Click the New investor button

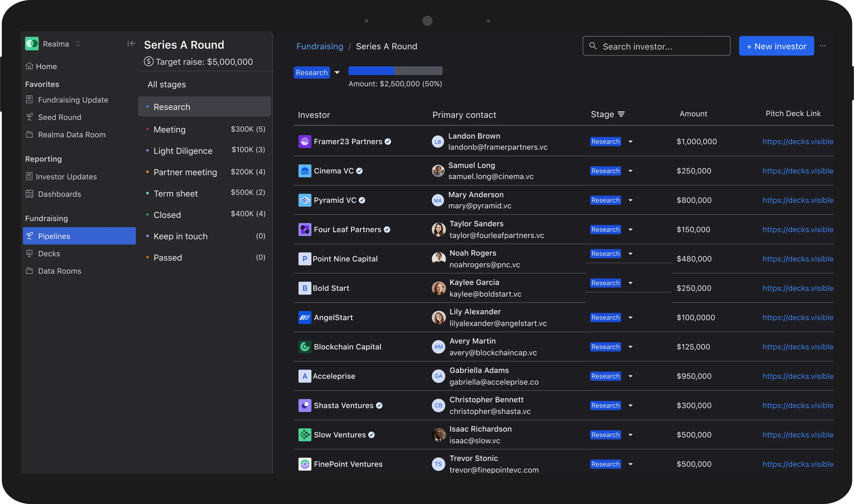(x=776, y=46)
